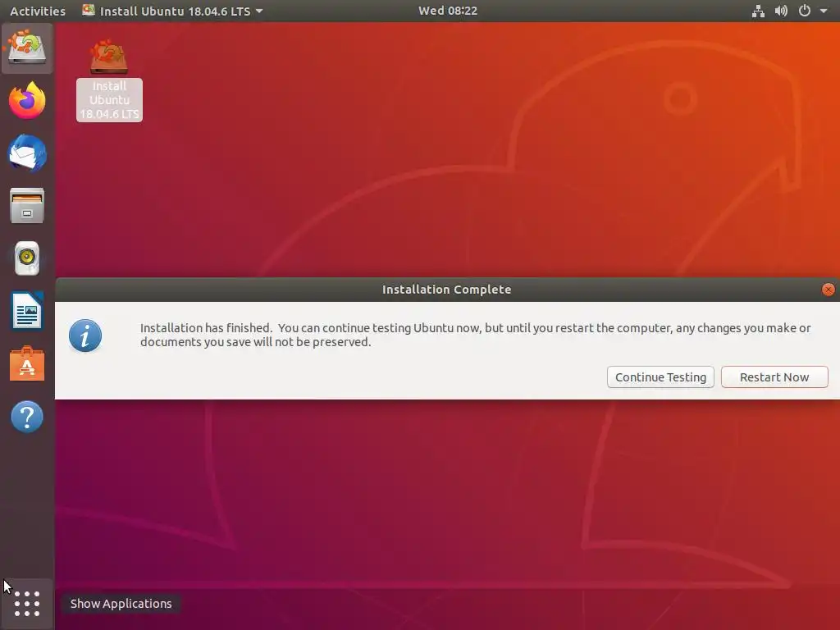840x630 pixels.
Task: Click the Restart Now button
Action: click(774, 377)
